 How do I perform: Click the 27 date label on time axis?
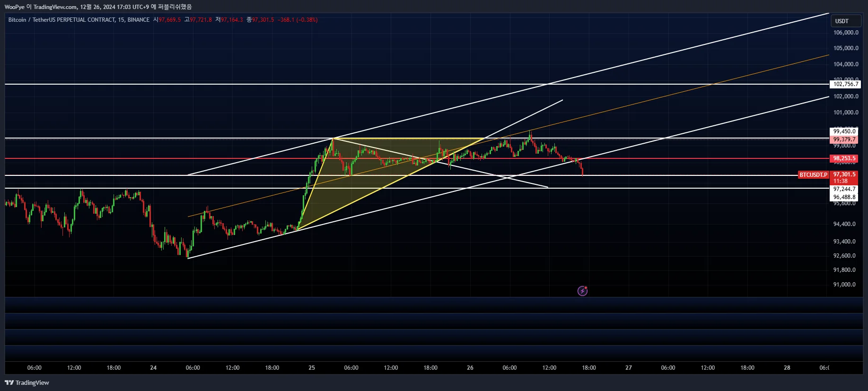[628, 368]
